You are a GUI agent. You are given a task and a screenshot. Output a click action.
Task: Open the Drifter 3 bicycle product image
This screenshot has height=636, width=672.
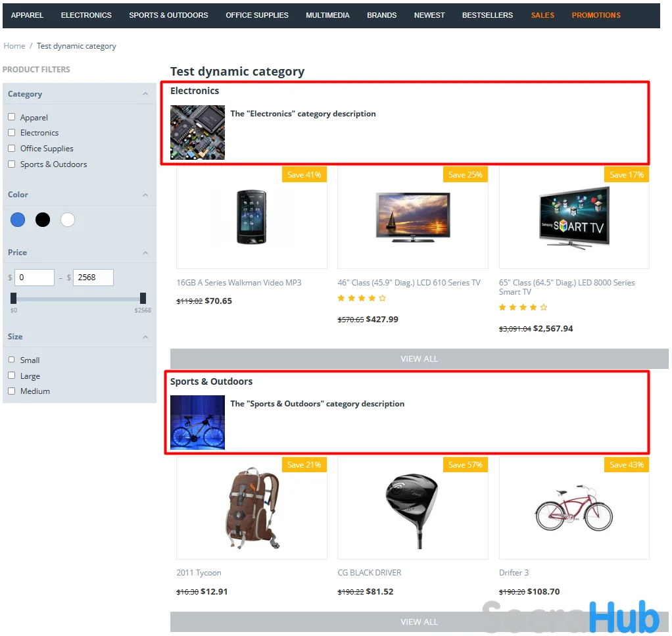click(x=574, y=508)
